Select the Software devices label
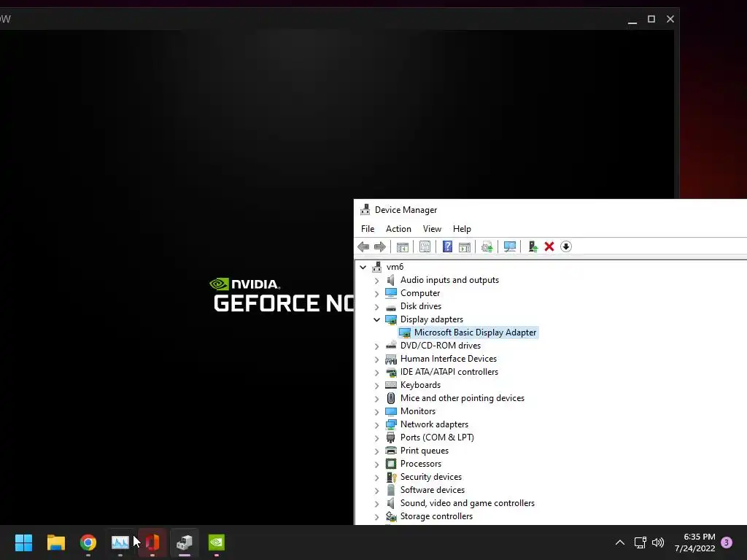Screen dimensions: 747x560 point(432,490)
